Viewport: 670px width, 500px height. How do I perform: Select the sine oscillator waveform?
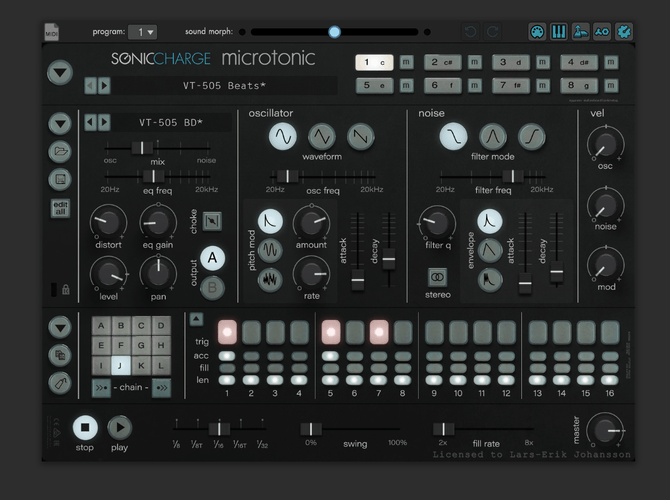(282, 137)
